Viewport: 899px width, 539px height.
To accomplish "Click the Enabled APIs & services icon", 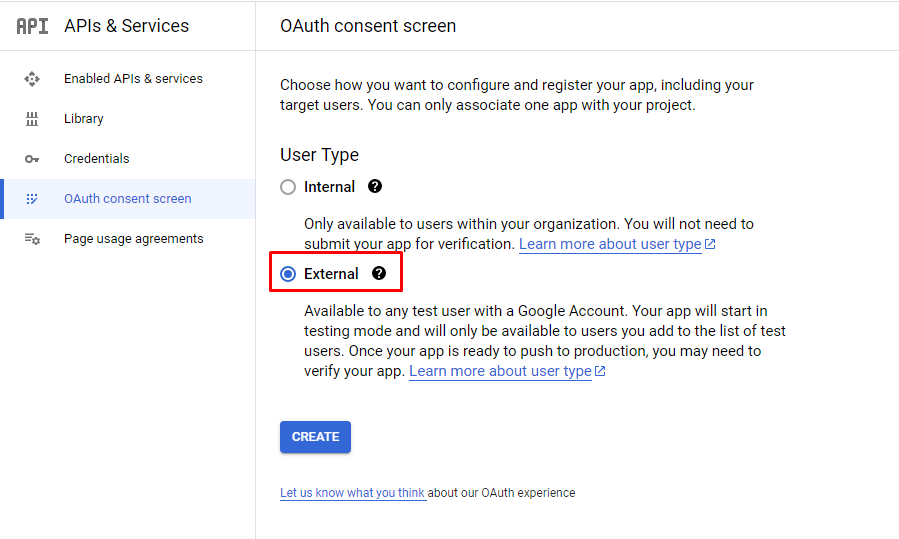I will tap(32, 79).
